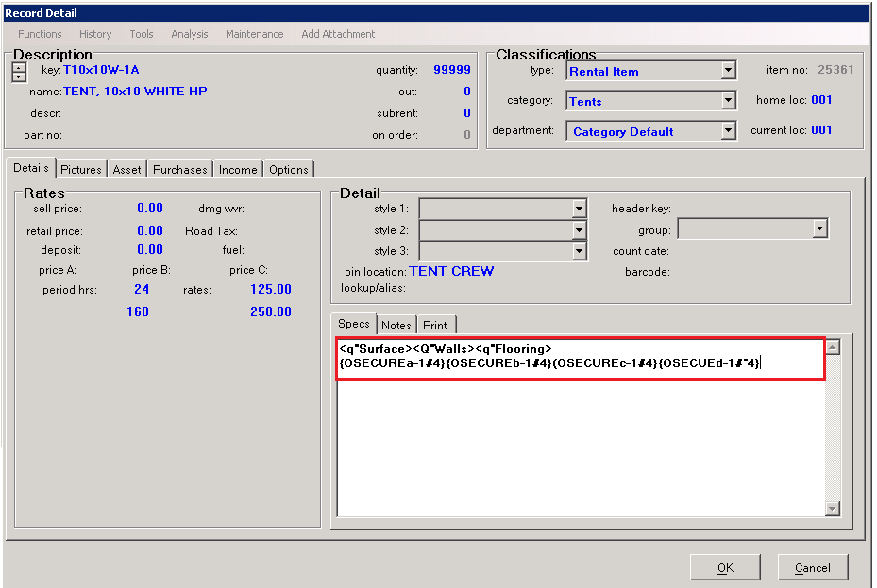The width and height of the screenshot is (877, 588).
Task: Open the Asset tab
Action: [x=126, y=170]
